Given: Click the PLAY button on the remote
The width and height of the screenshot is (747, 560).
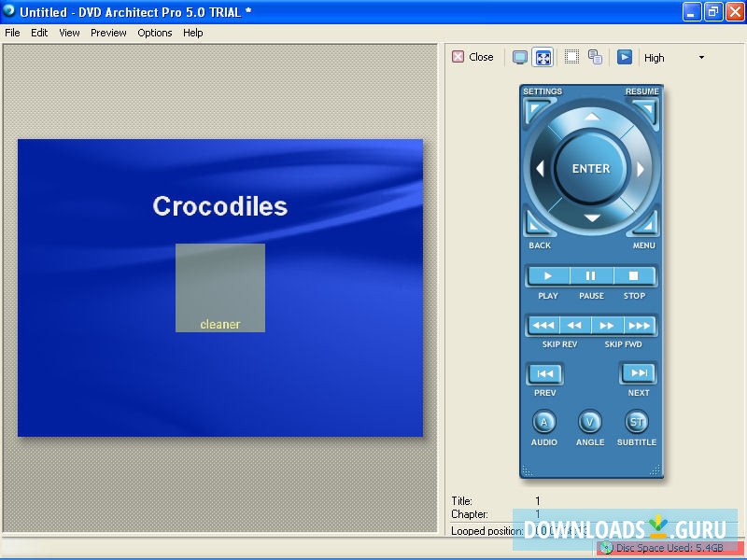Looking at the screenshot, I should click(x=548, y=276).
